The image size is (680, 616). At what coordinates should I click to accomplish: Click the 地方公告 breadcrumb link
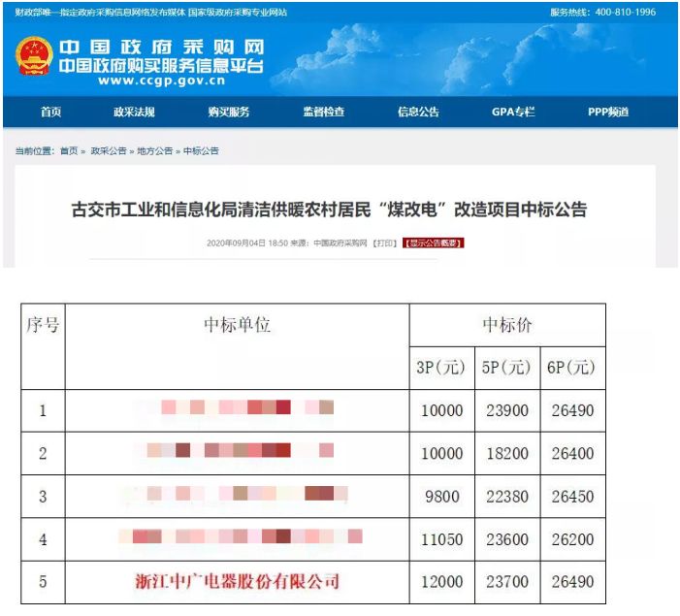tap(155, 151)
